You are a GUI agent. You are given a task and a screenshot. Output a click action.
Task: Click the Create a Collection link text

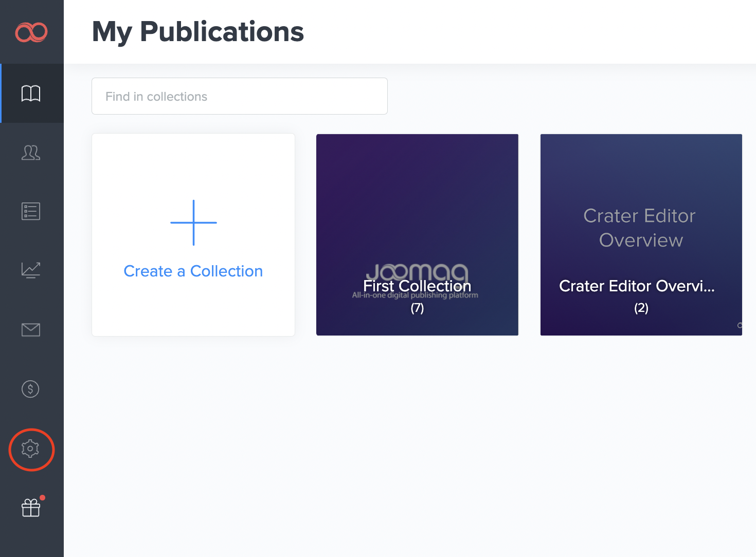click(193, 271)
